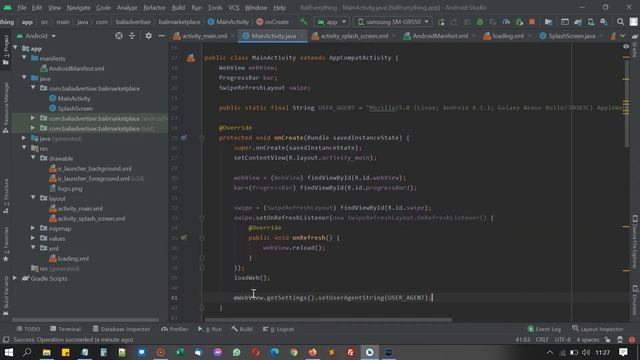Select loading.xml in xml folder
Image resolution: width=640 pixels, height=360 pixels.
click(x=73, y=258)
